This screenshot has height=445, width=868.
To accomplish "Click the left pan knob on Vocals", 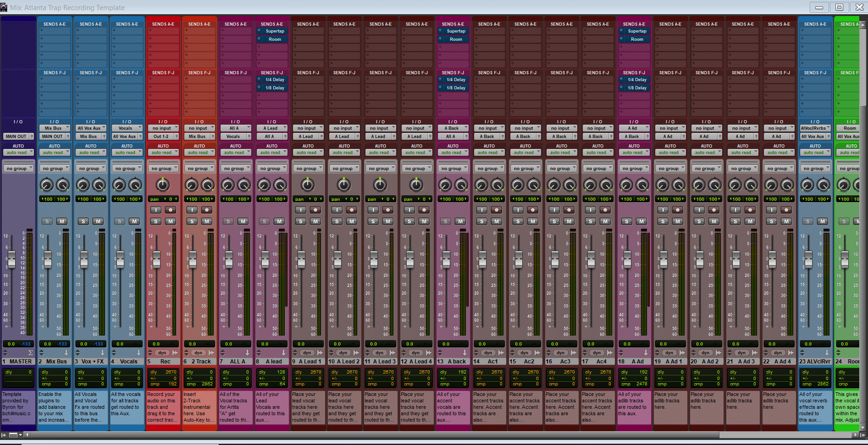I will coord(119,185).
